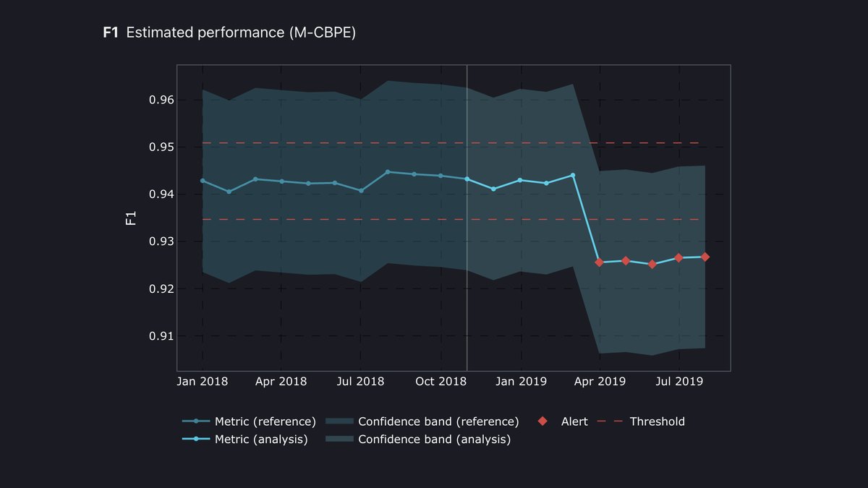Screen dimensions: 868x488
Task: Select the alert diamond above Jul 2019 tick
Action: tap(678, 257)
